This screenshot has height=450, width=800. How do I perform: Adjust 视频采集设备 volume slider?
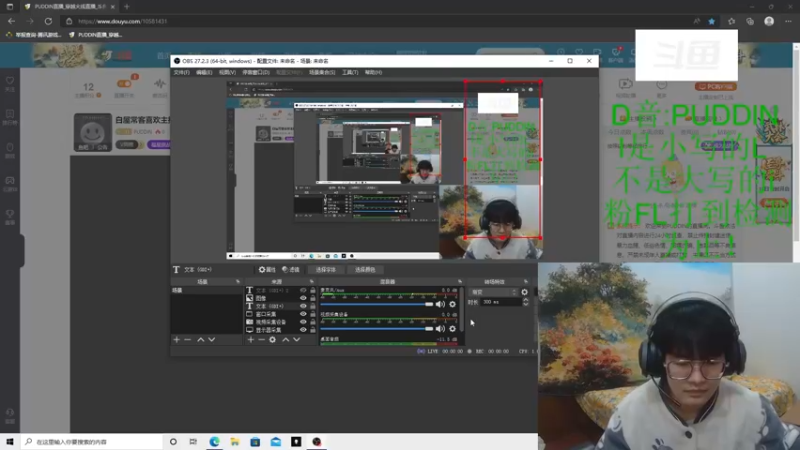coord(377,329)
